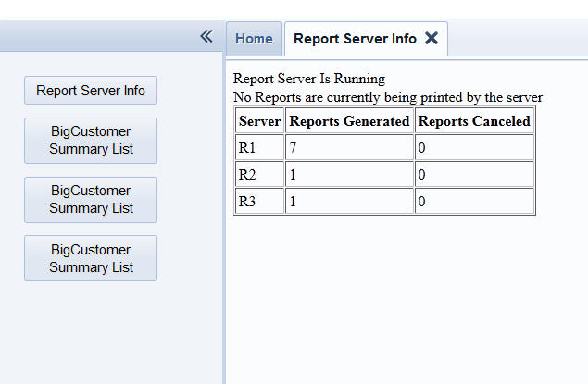Click the Server column header
Viewport: 588px width, 384px height.
(x=259, y=121)
